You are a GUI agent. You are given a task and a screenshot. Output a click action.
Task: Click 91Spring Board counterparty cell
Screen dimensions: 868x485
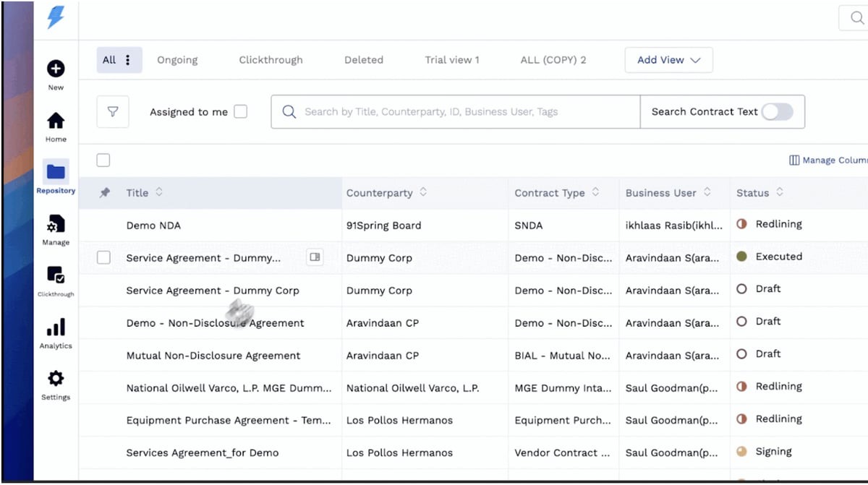click(x=384, y=226)
